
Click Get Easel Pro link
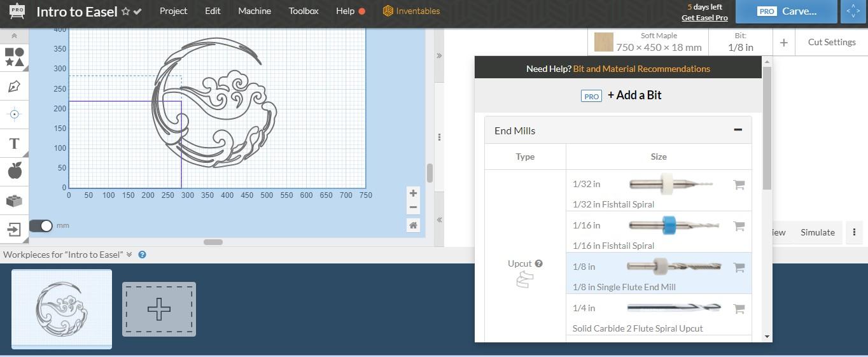[x=704, y=18]
